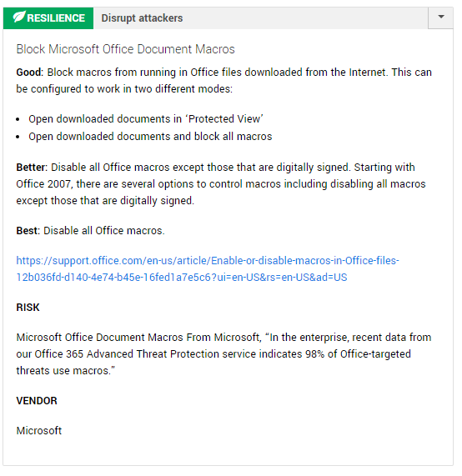Select the bold Good label
The width and height of the screenshot is (462, 476).
(x=30, y=73)
